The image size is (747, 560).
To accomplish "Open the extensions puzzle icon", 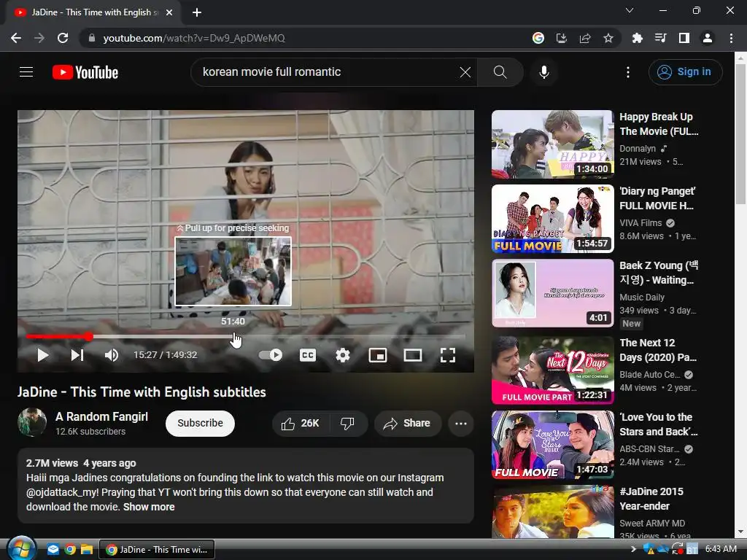I will pyautogui.click(x=638, y=38).
